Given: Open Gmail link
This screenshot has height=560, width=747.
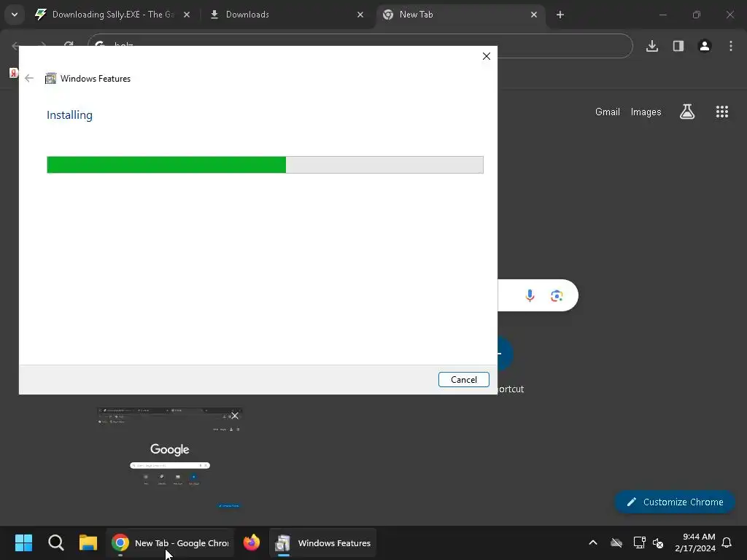Looking at the screenshot, I should (x=608, y=112).
